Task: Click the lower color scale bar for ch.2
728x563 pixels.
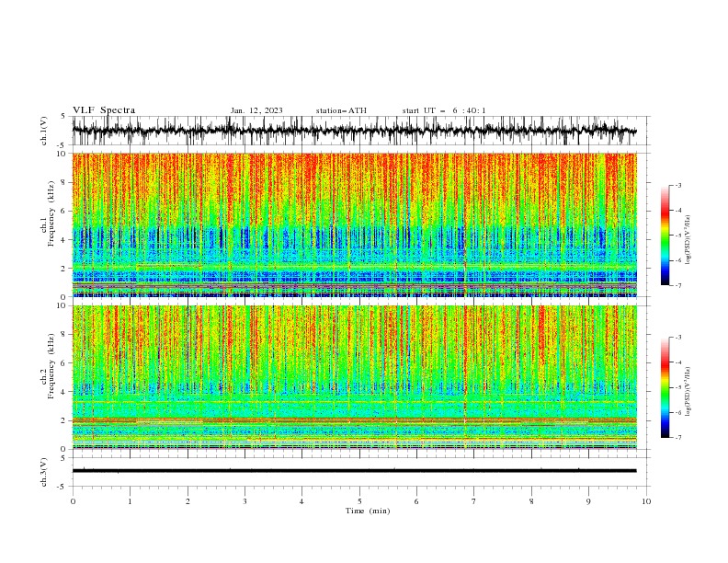Action: pyautogui.click(x=665, y=387)
